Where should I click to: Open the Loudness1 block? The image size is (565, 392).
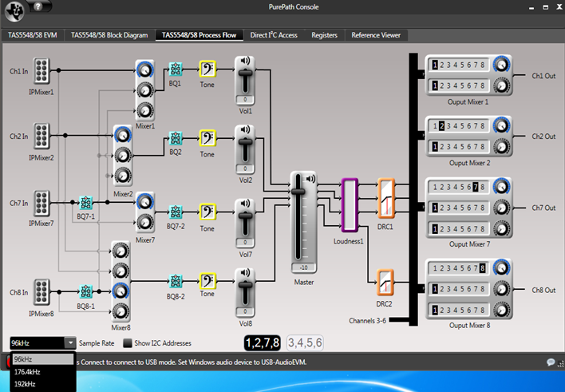(350, 205)
